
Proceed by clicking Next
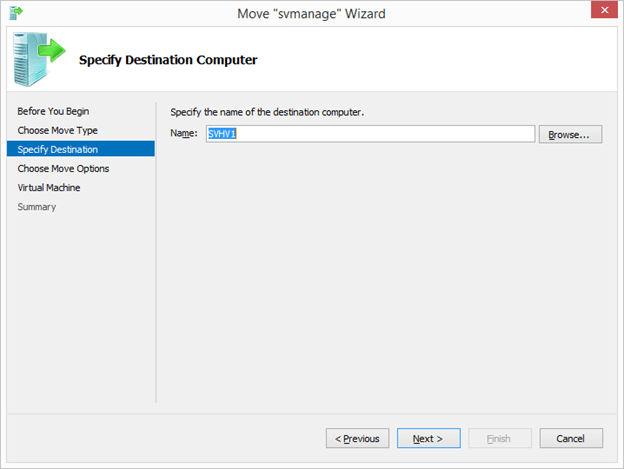(x=428, y=438)
